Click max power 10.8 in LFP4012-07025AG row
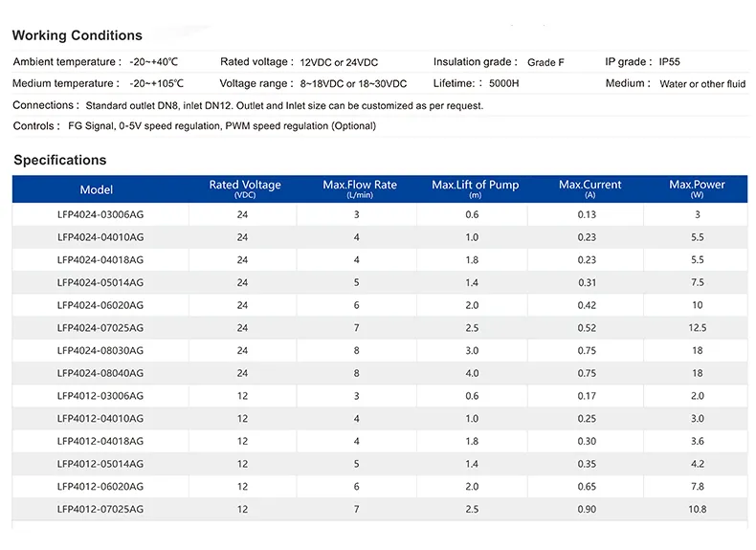This screenshot has width=756, height=550. click(x=698, y=509)
